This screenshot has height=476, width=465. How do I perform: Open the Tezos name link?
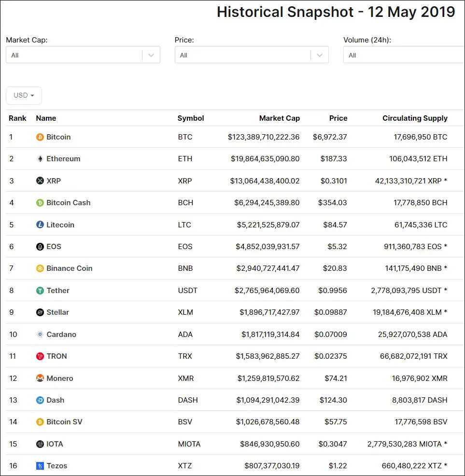pyautogui.click(x=57, y=466)
